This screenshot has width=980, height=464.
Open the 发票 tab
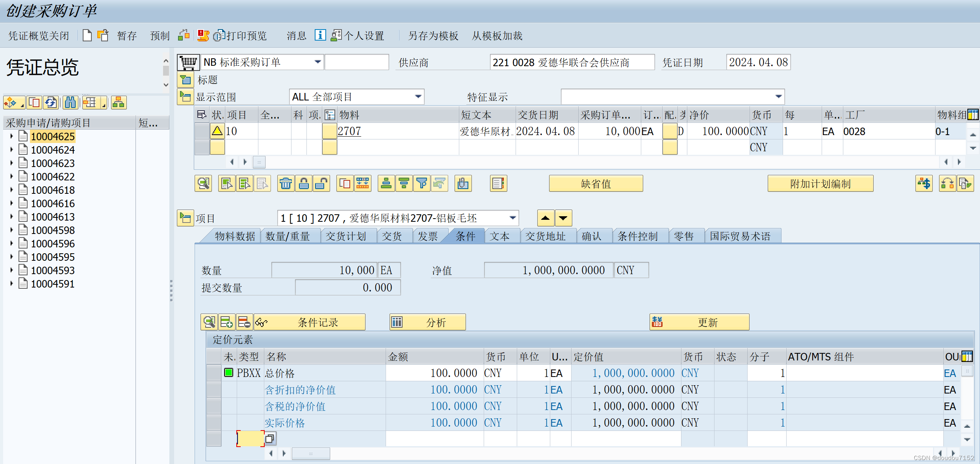[428, 236]
